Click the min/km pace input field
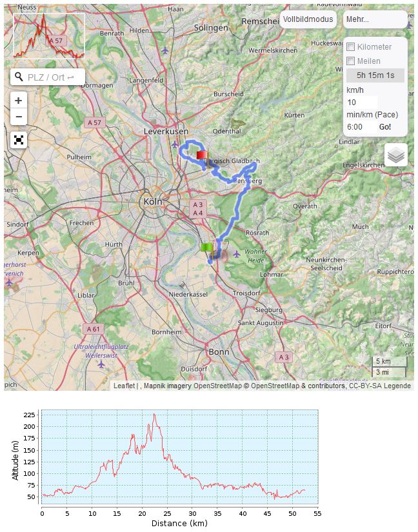 click(361, 127)
